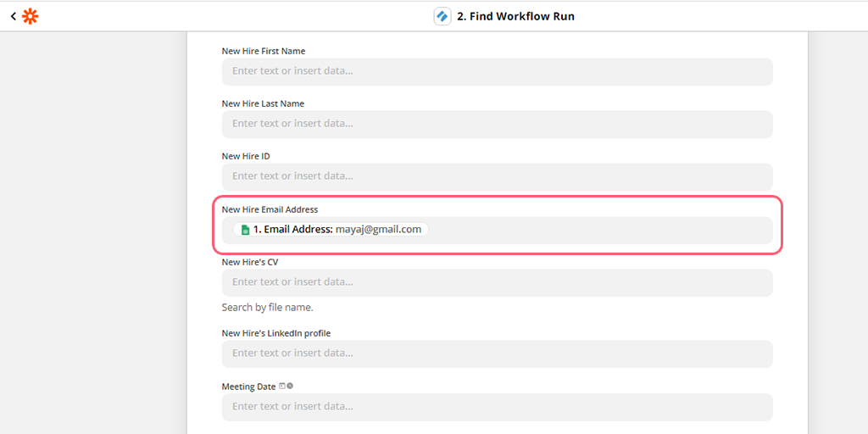The height and width of the screenshot is (434, 868).
Task: Click the Google Sheets icon in email pill
Action: tap(246, 230)
